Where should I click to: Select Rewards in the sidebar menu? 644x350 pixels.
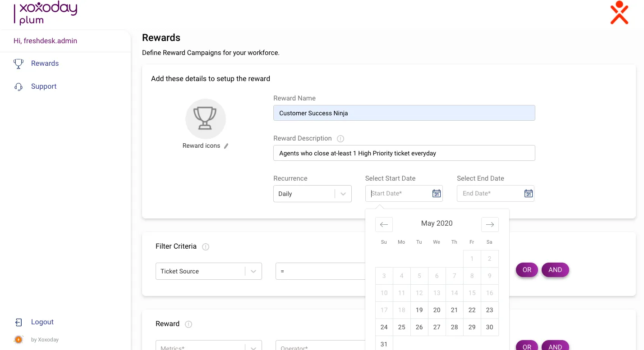(x=45, y=64)
